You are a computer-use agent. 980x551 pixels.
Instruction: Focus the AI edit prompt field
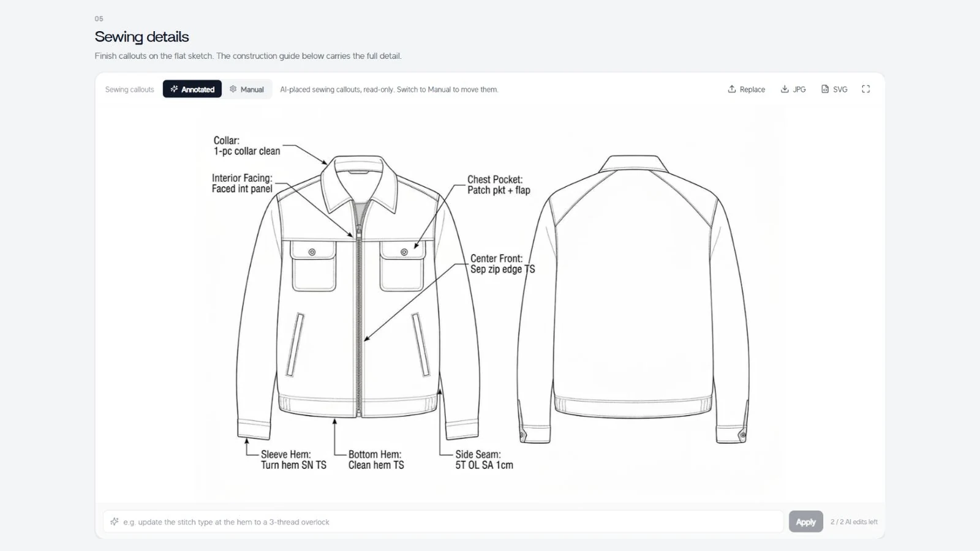click(x=443, y=522)
